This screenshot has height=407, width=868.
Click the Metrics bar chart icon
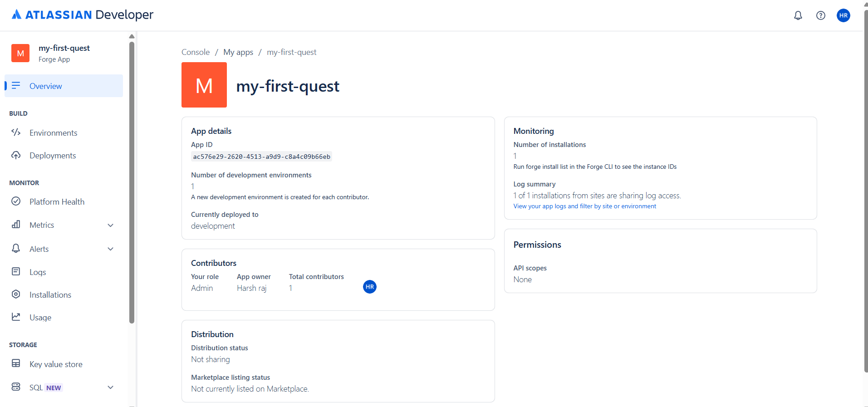tap(16, 224)
